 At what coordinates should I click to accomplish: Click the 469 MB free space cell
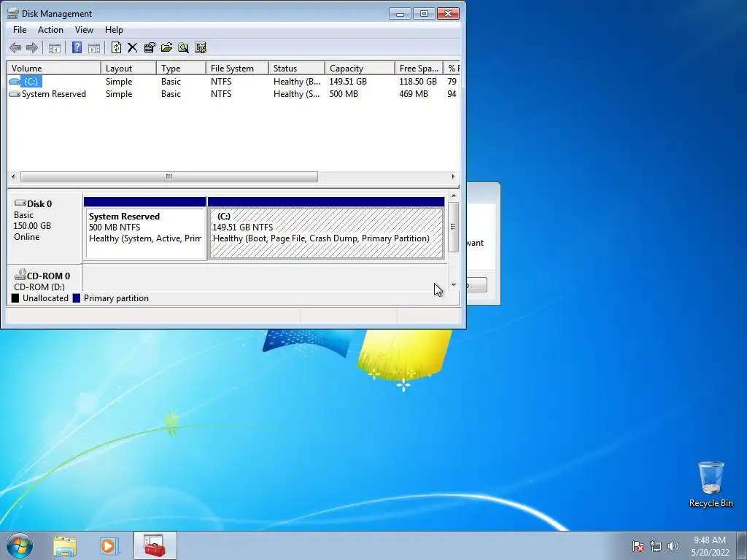(414, 94)
